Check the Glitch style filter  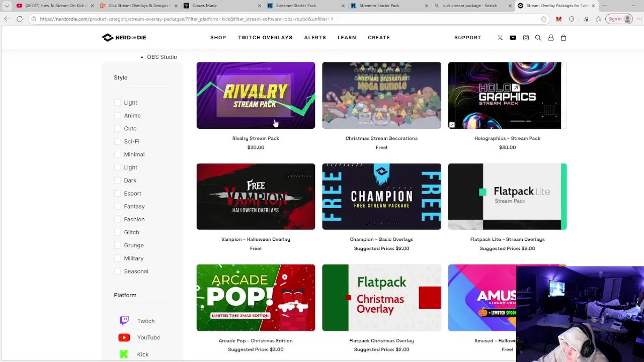tap(118, 232)
